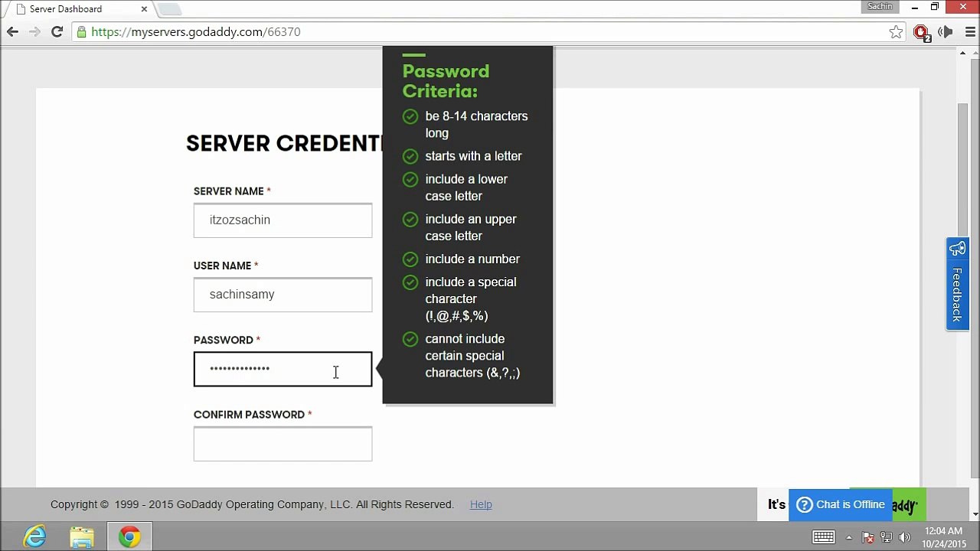Click the Password Criteria heading
This screenshot has width=980, height=551.
[x=446, y=81]
